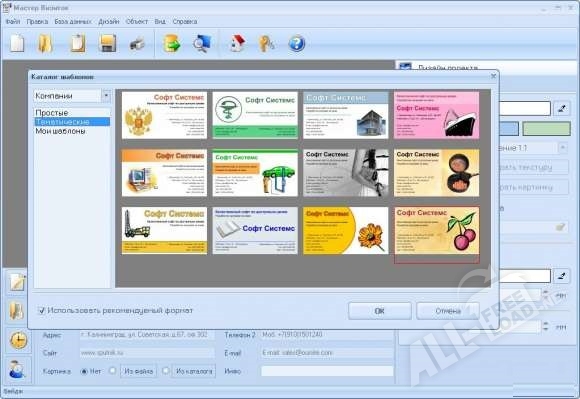Toggle the use recommended format checkbox
Screen dimensions: 580x399
pyautogui.click(x=41, y=311)
